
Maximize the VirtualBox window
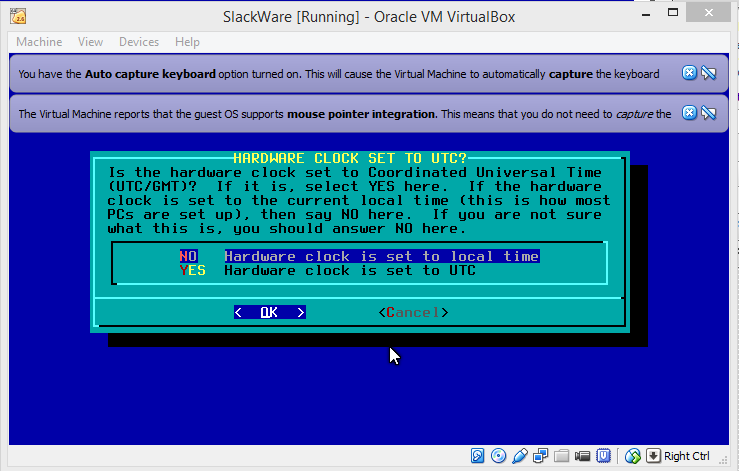coord(673,13)
